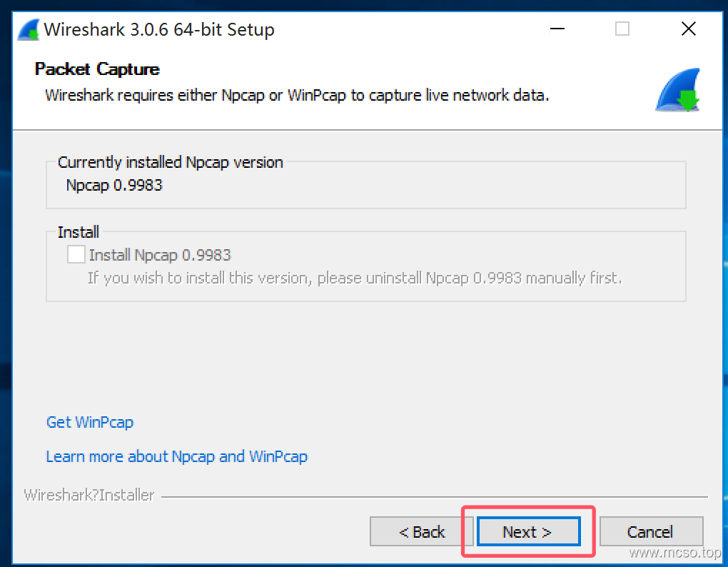This screenshot has height=567, width=728.
Task: Click the Wireshark 3.0.6 64-bit Setup title
Action: [158, 30]
